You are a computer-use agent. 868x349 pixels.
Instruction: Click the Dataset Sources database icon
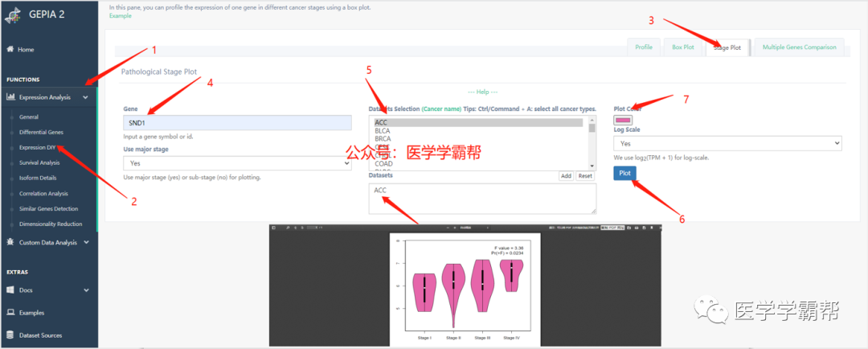(10, 335)
